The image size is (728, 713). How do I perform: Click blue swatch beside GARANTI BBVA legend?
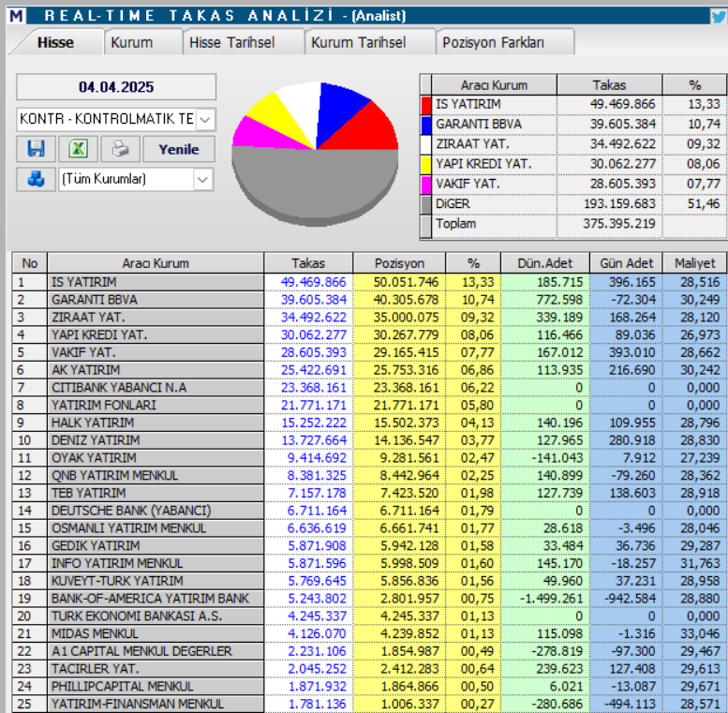tap(425, 125)
